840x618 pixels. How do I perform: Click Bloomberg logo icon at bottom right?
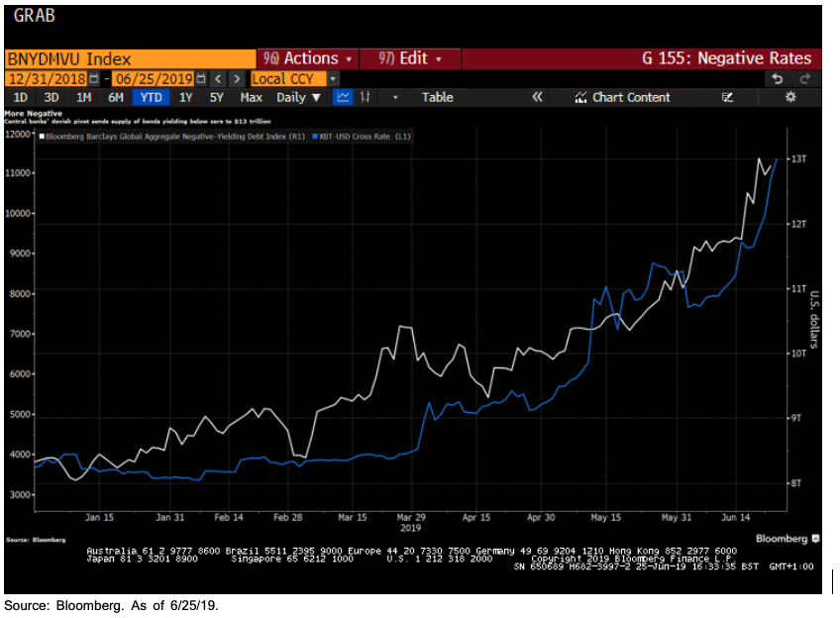pyautogui.click(x=816, y=538)
